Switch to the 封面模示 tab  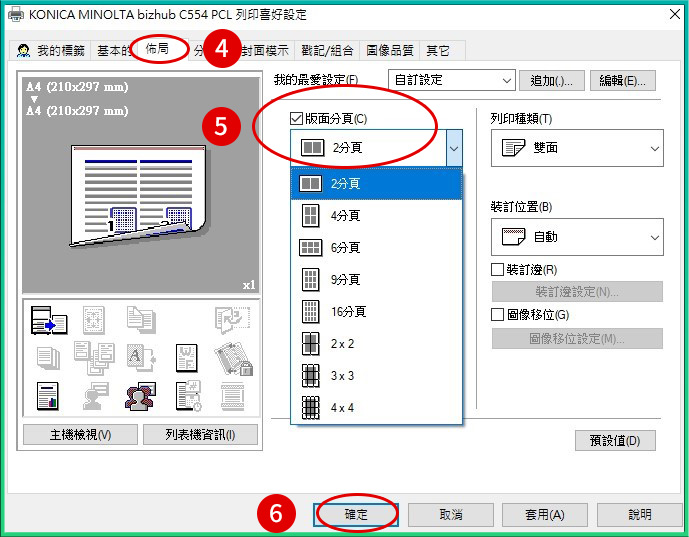coord(264,51)
